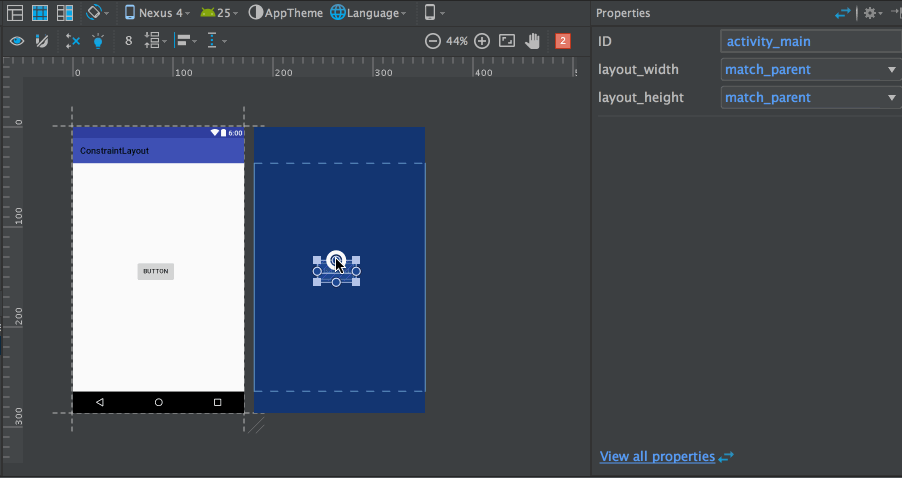The image size is (902, 478).
Task: Click the 44% zoom level text
Action: (457, 41)
